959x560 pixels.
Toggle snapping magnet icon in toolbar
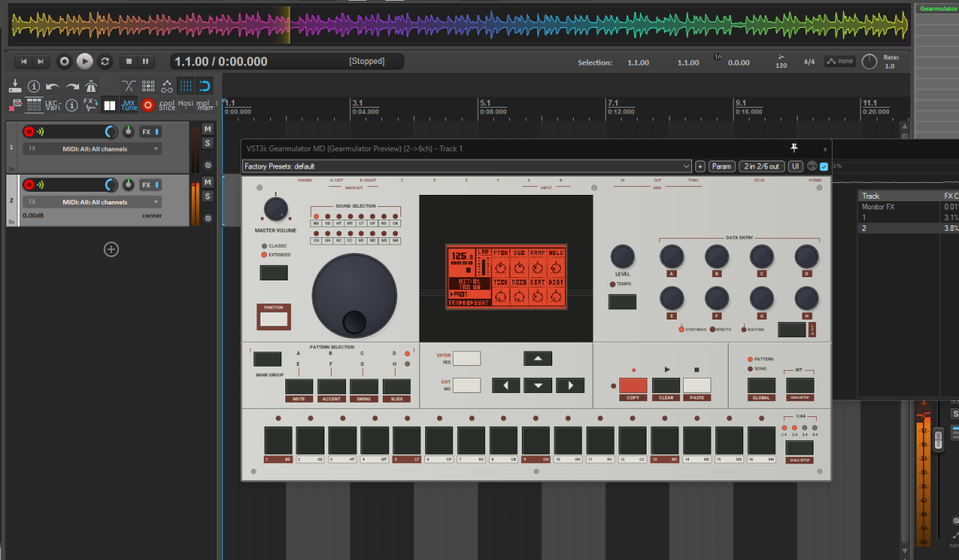[205, 86]
